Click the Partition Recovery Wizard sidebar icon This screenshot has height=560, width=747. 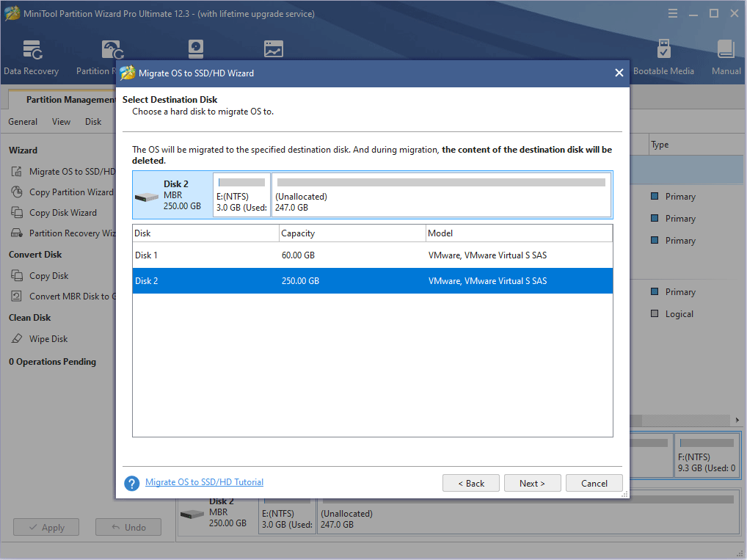coord(17,233)
